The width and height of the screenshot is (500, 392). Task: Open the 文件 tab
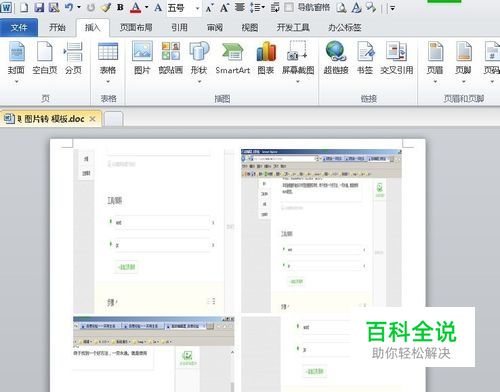pyautogui.click(x=19, y=28)
